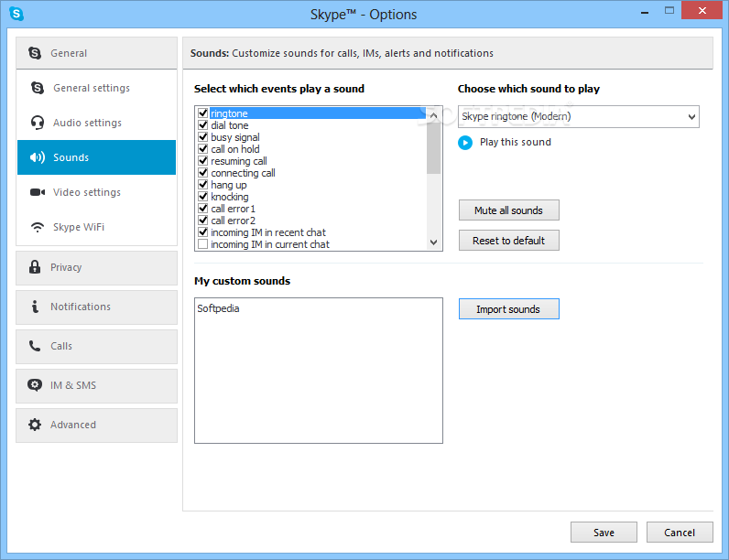Select the knocking event label
729x560 pixels.
tap(230, 197)
